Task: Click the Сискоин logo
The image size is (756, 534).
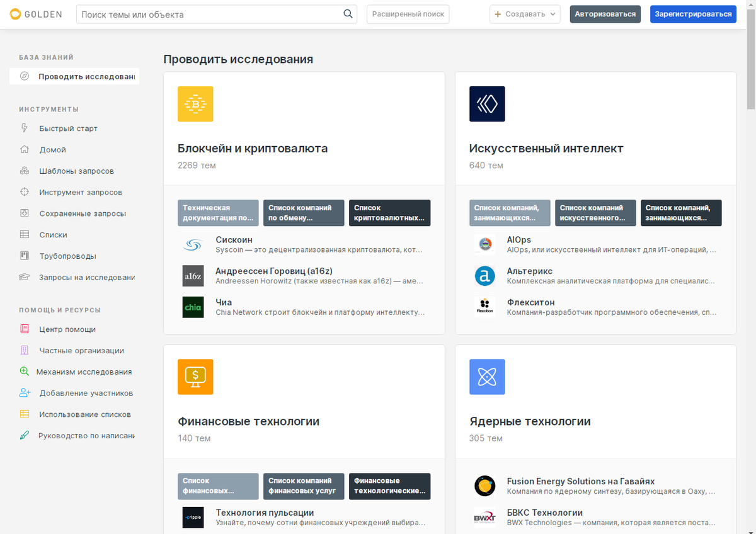Action: 193,244
